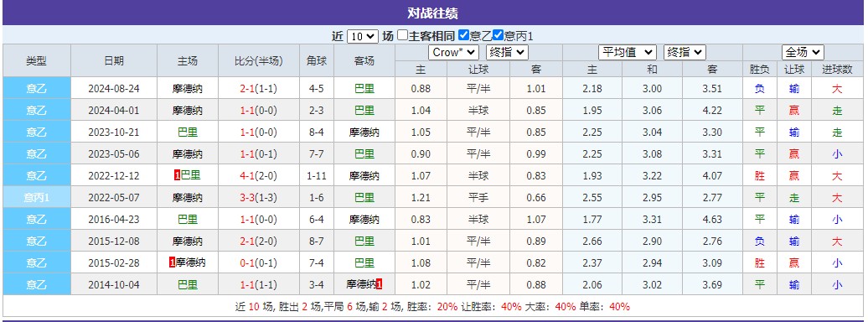Click the 2015-02-28 score 0-1(0-1)
Image resolution: width=868 pixels, height=322 pixels.
pos(259,263)
